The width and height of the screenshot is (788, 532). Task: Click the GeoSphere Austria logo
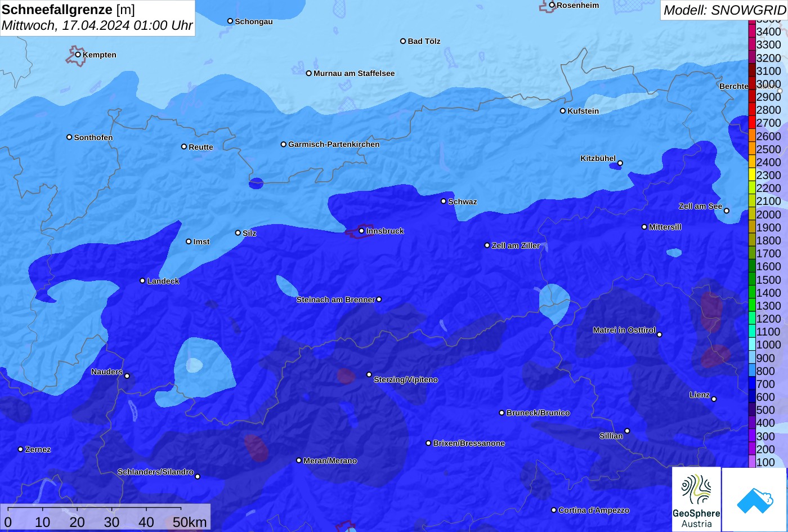click(696, 499)
